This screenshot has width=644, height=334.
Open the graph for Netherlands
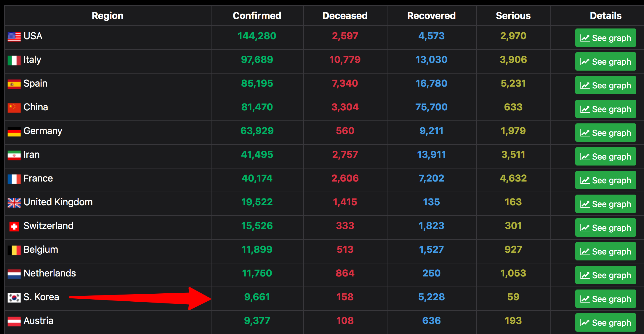605,275
